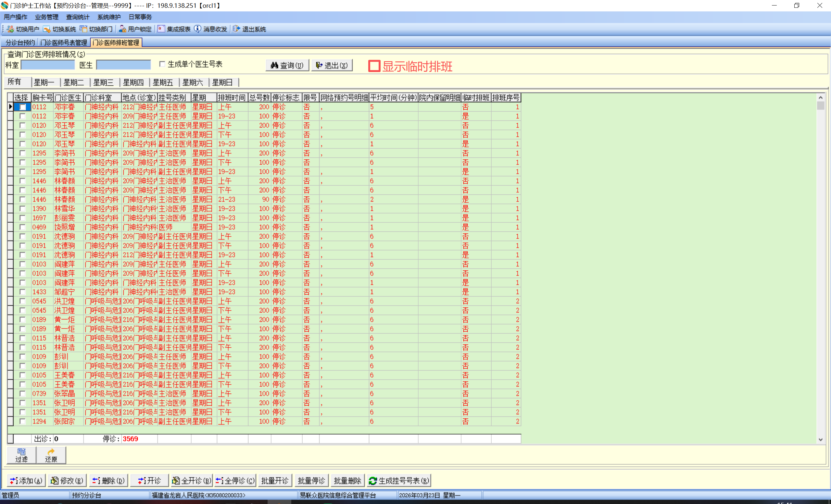Open 集成报表 from the toolbar
Viewport: 831px width, 504px height.
[174, 29]
